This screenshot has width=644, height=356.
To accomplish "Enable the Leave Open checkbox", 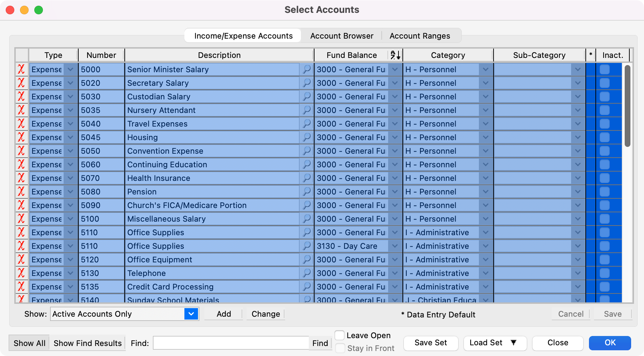I will click(340, 335).
